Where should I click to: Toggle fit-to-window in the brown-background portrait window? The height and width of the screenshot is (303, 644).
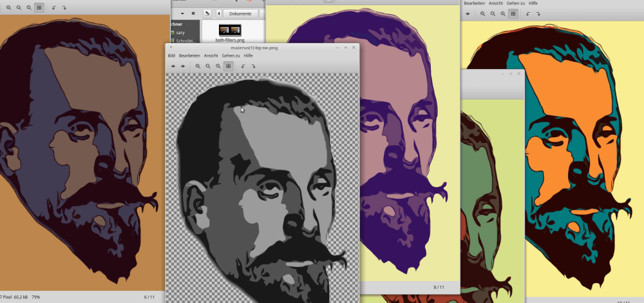[39, 7]
